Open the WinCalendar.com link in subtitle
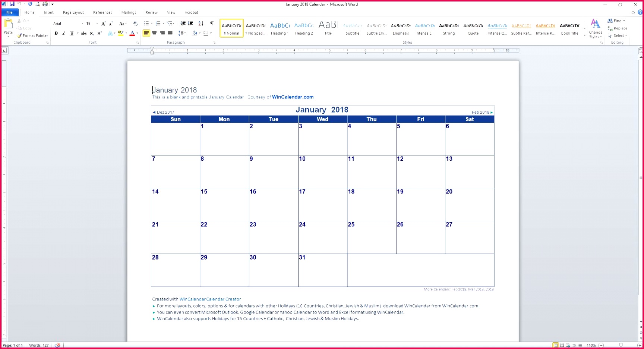644x349 pixels. pyautogui.click(x=293, y=97)
